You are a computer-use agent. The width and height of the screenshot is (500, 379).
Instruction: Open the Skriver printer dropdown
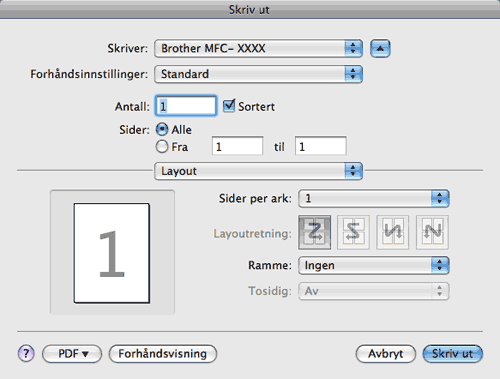(x=258, y=49)
